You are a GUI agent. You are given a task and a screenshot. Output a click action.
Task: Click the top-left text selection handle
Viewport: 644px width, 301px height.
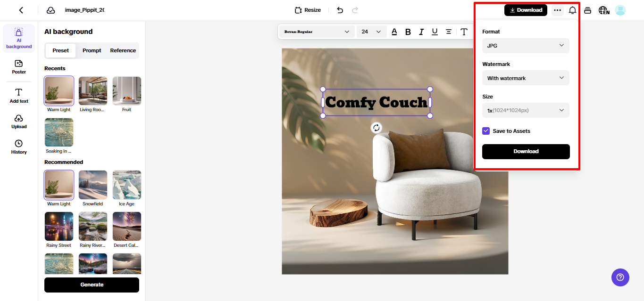pos(323,89)
